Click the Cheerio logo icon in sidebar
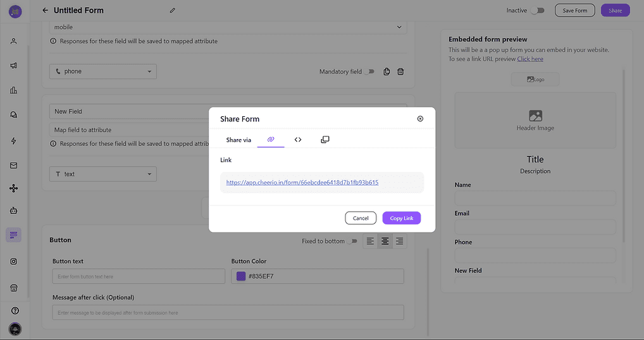 tap(15, 11)
